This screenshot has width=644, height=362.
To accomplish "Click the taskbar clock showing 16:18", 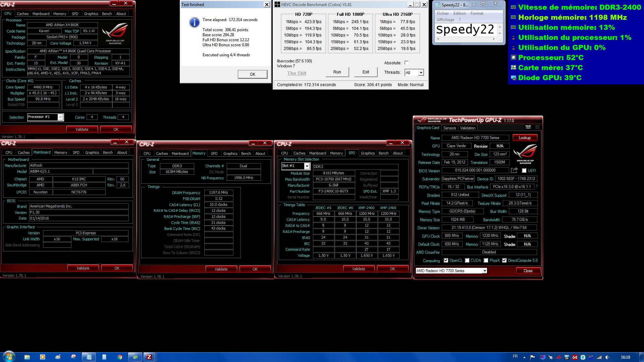I will point(625,357).
